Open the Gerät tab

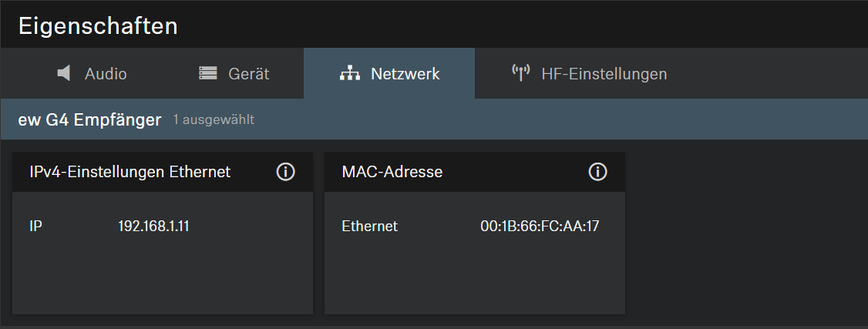tap(248, 74)
